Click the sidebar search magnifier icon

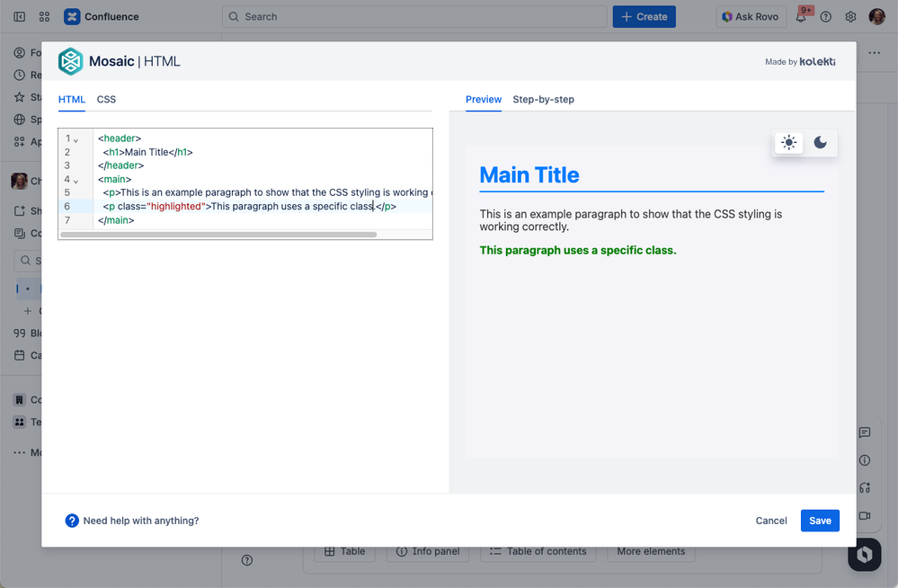26,260
